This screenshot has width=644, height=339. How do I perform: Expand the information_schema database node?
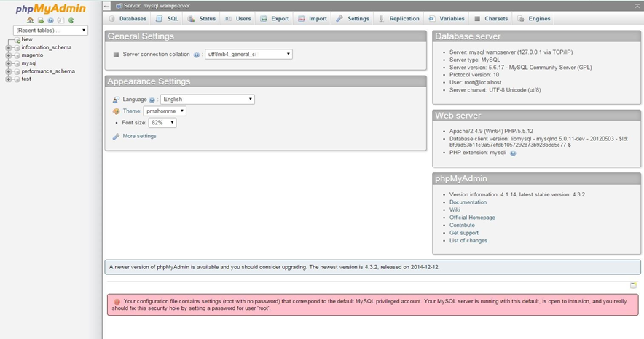8,48
